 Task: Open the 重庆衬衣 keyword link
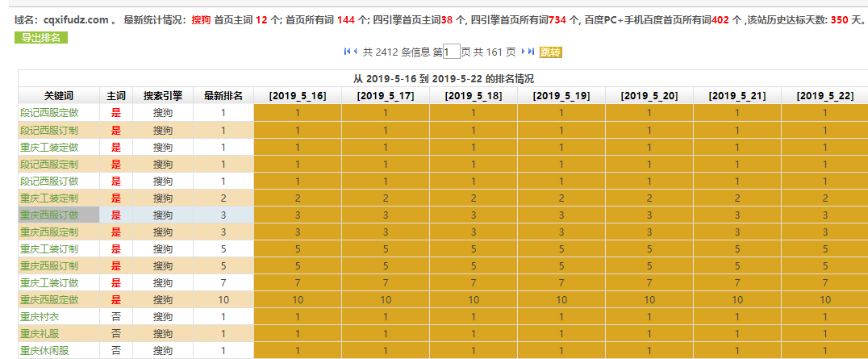tap(40, 316)
